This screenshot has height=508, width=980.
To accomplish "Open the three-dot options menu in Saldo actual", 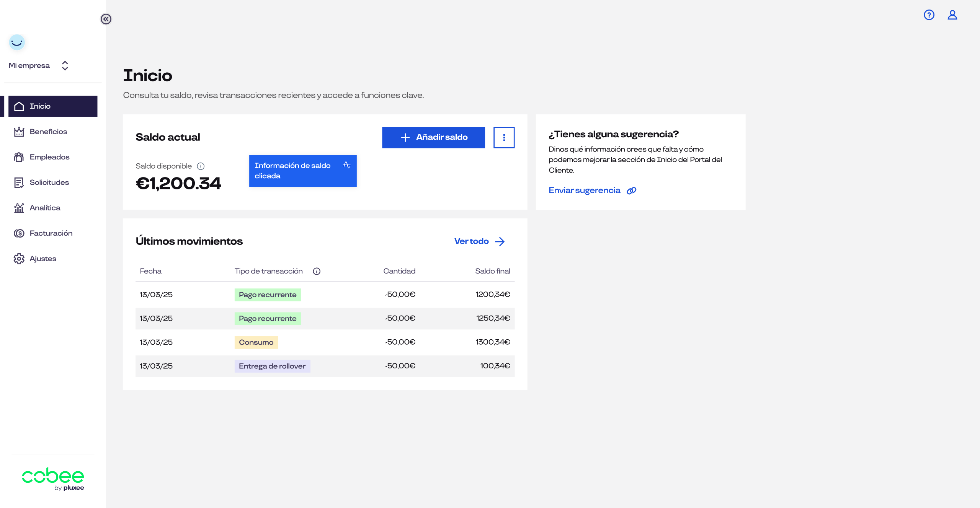I will click(x=504, y=137).
